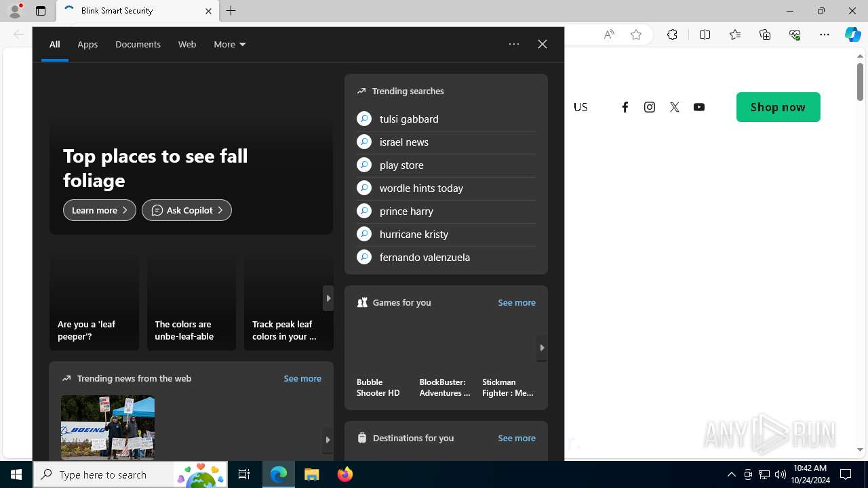Open search panel options ellipsis
Screen dimensions: 868x488
[514, 44]
